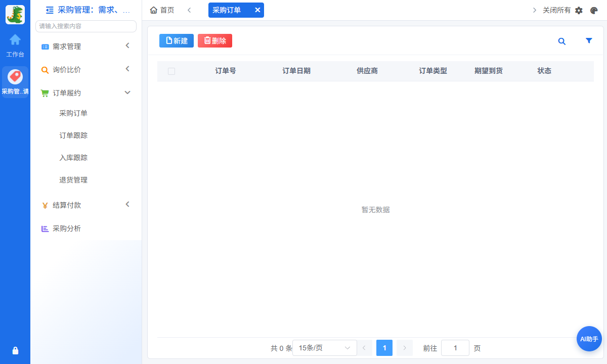The height and width of the screenshot is (364, 607).
Task: Click the crocodile app logo
Action: click(15, 15)
